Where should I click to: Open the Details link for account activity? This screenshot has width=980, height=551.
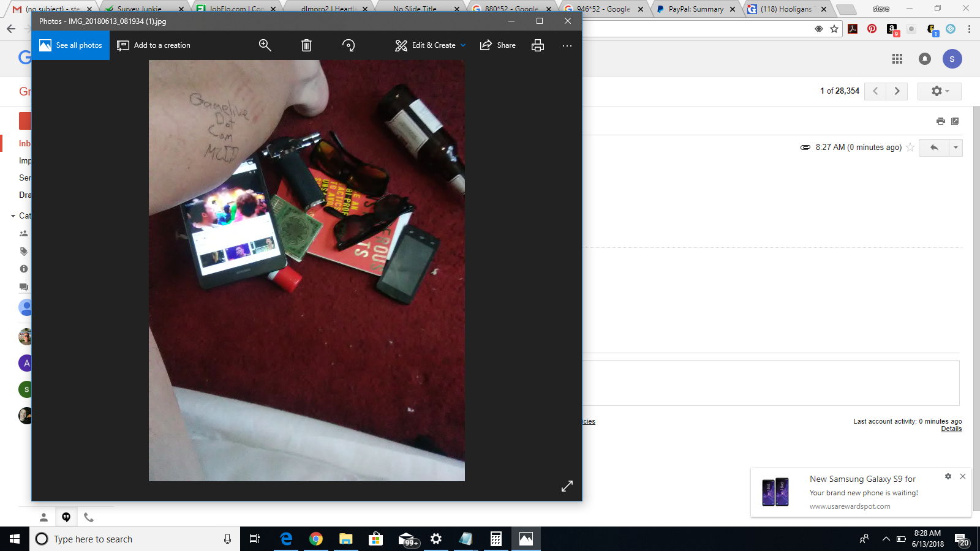(x=951, y=429)
